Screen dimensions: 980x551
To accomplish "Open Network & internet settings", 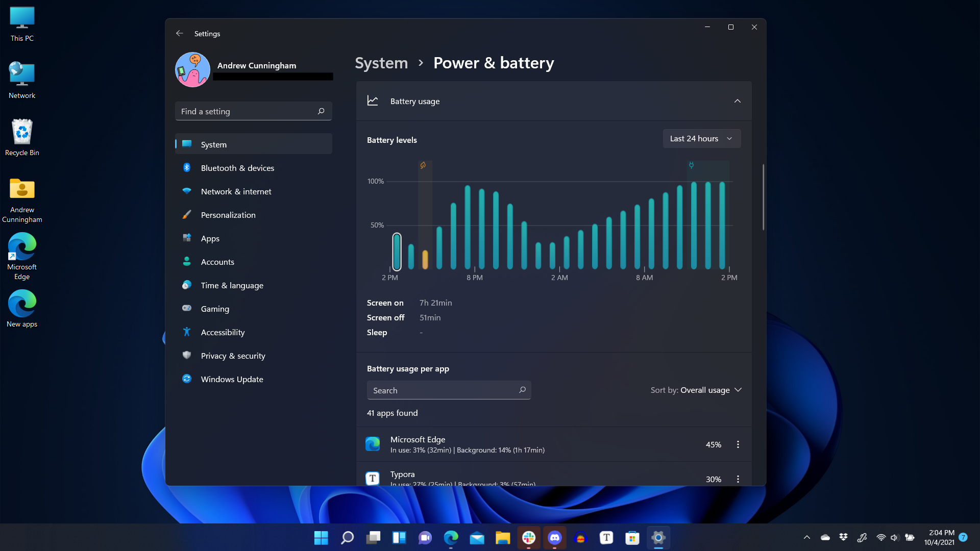I will (x=254, y=191).
